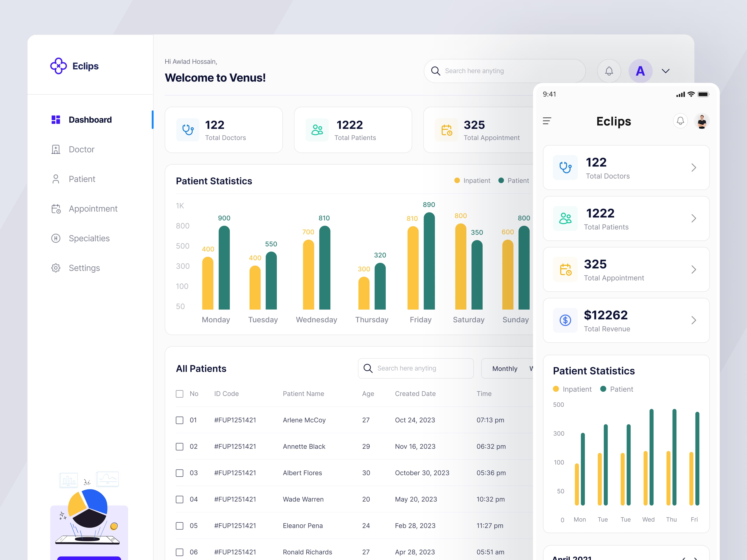Click the Inpatient legend label

477,180
